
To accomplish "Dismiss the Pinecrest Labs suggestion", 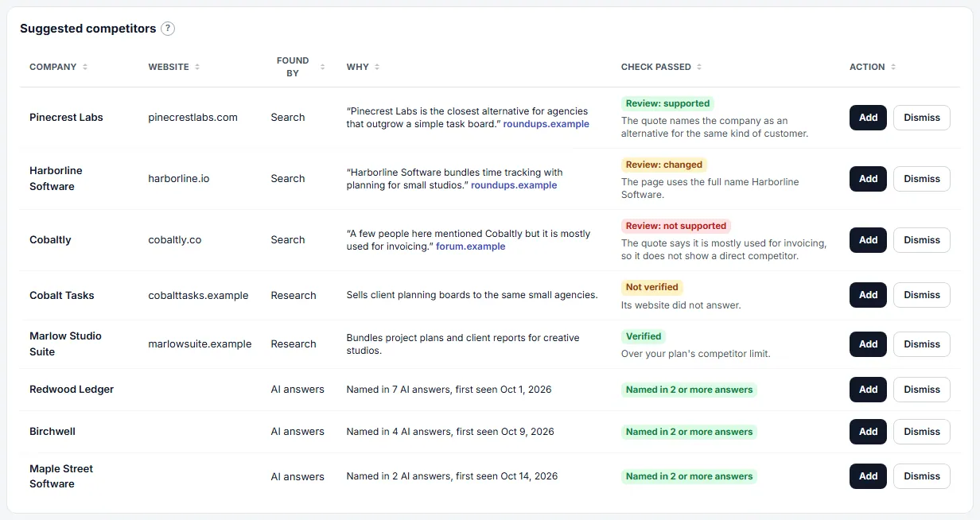I will click(x=922, y=118).
